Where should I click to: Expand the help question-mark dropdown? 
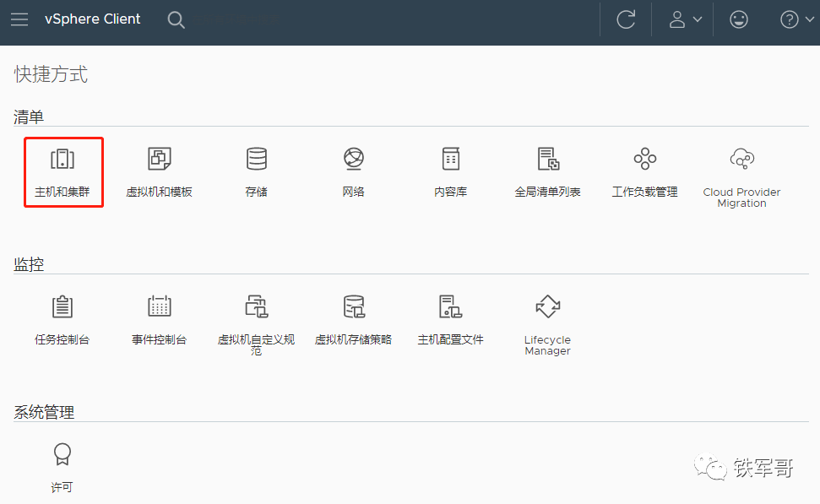point(796,19)
